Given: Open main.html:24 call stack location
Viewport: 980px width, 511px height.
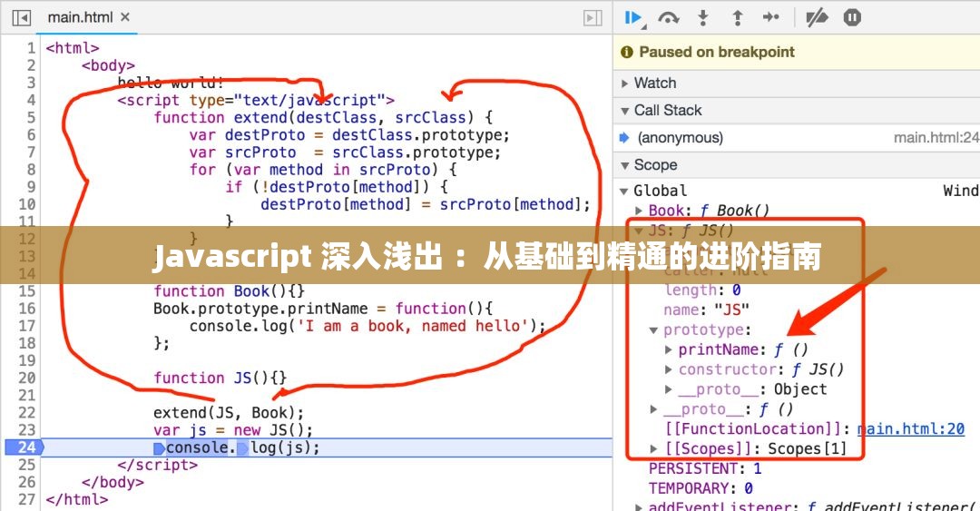Looking at the screenshot, I should [x=936, y=138].
